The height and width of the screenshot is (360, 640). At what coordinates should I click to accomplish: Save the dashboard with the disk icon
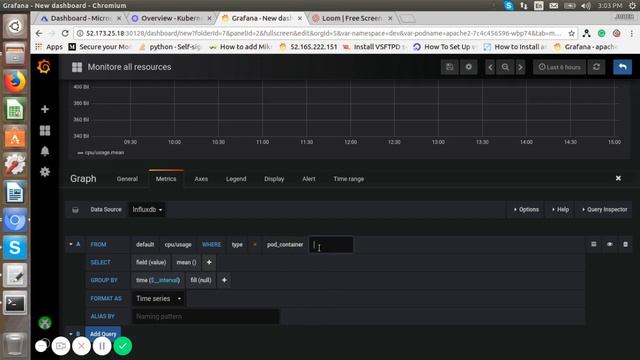tap(450, 67)
